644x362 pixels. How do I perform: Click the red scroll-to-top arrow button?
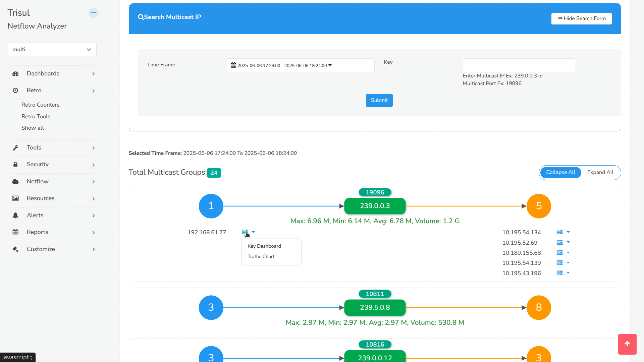coord(627,344)
